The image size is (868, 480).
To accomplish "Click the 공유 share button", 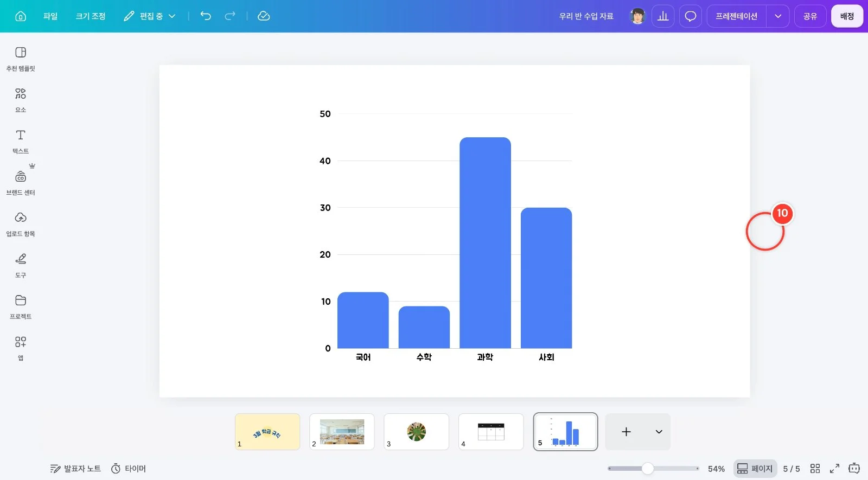I will [810, 16].
